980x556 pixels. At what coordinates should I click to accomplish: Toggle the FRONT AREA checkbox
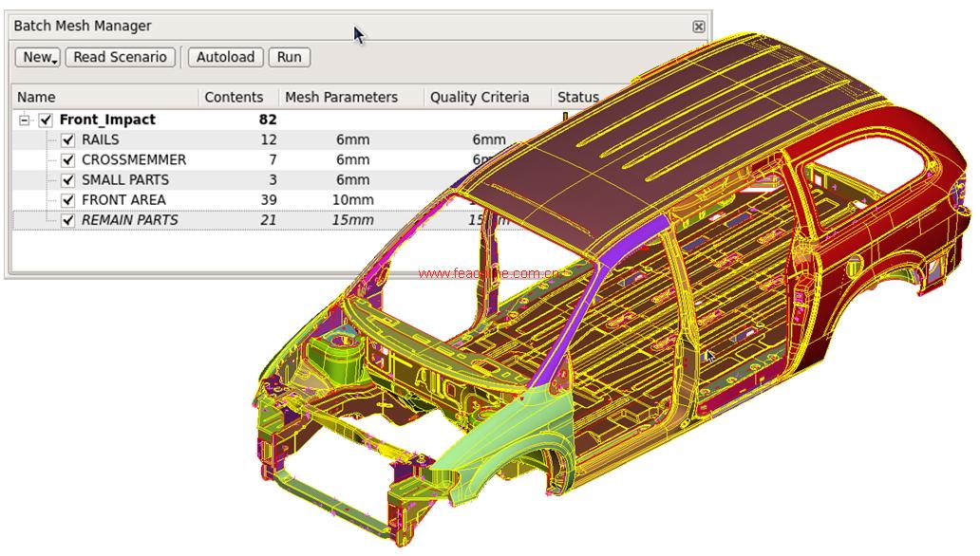(68, 200)
